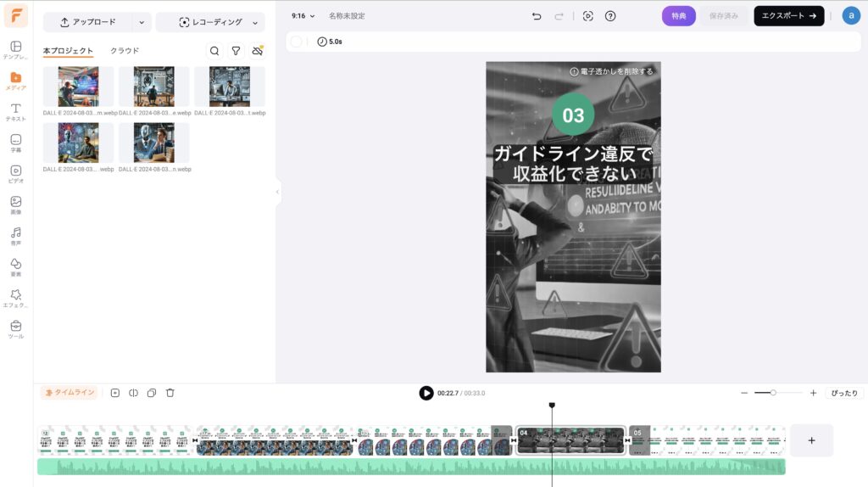The width and height of the screenshot is (868, 487).
Task: Open the 9:16 aspect ratio dropdown
Action: (303, 16)
